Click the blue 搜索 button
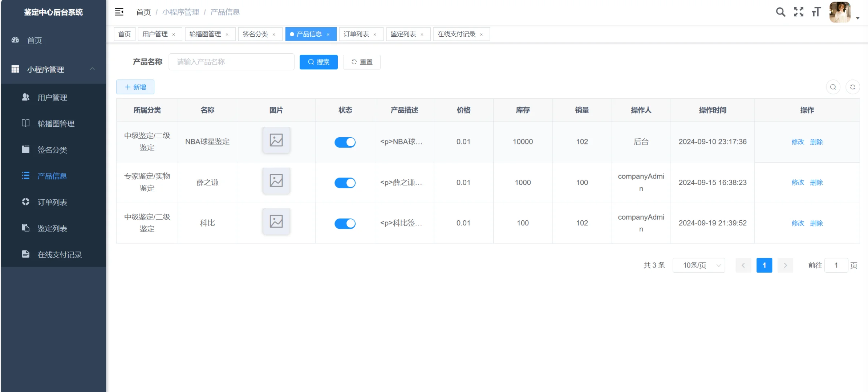The height and width of the screenshot is (392, 868). pyautogui.click(x=319, y=62)
